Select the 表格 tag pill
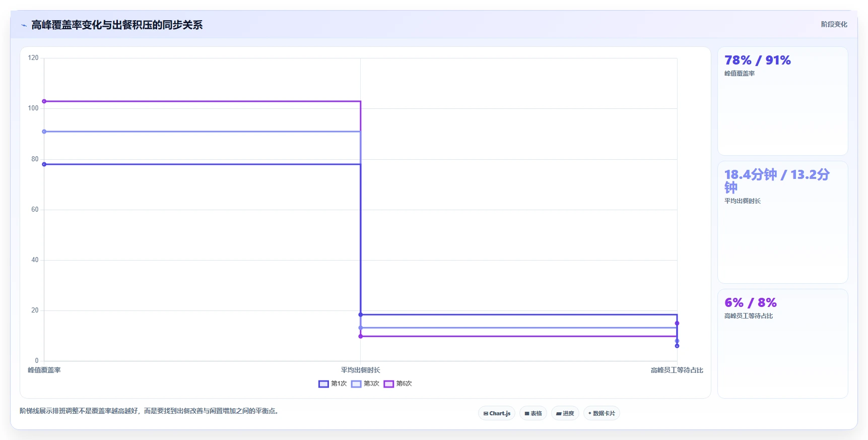The image size is (868, 440). 533,413
